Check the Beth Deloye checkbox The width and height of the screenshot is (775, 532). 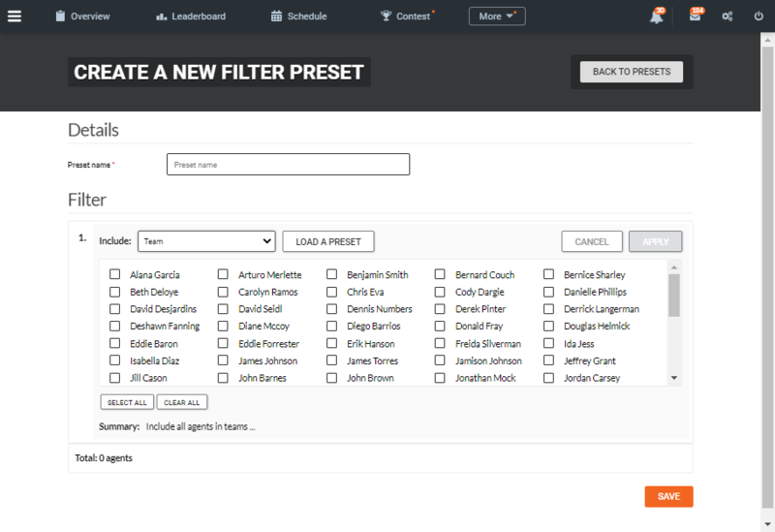pyautogui.click(x=114, y=292)
